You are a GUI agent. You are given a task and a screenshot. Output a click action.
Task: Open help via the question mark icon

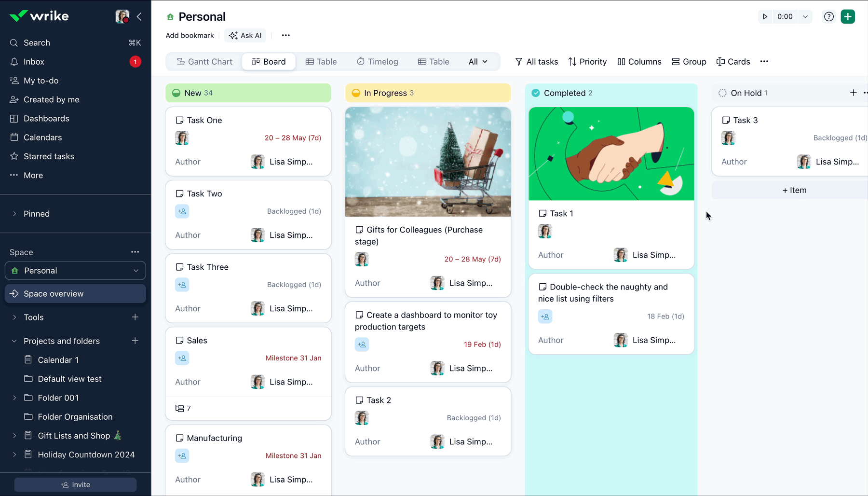click(829, 16)
